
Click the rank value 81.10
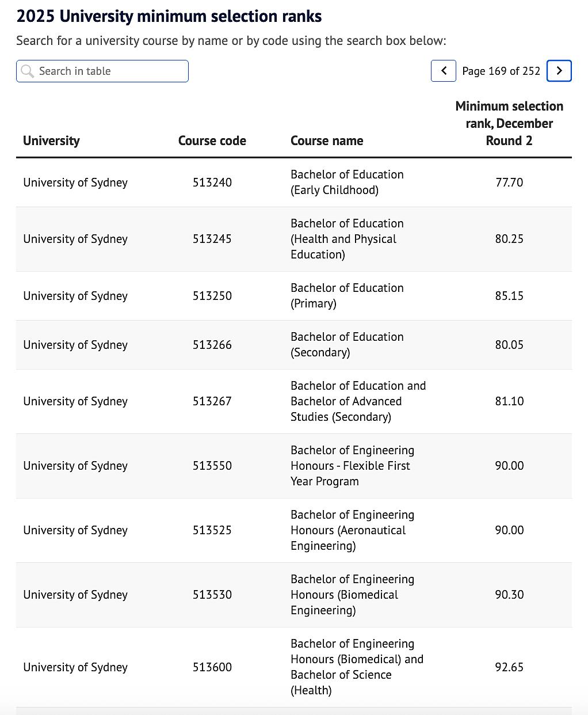[509, 401]
